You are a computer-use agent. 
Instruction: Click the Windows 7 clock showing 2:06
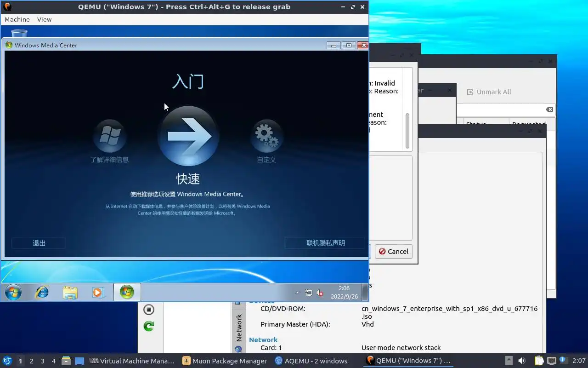tap(344, 293)
